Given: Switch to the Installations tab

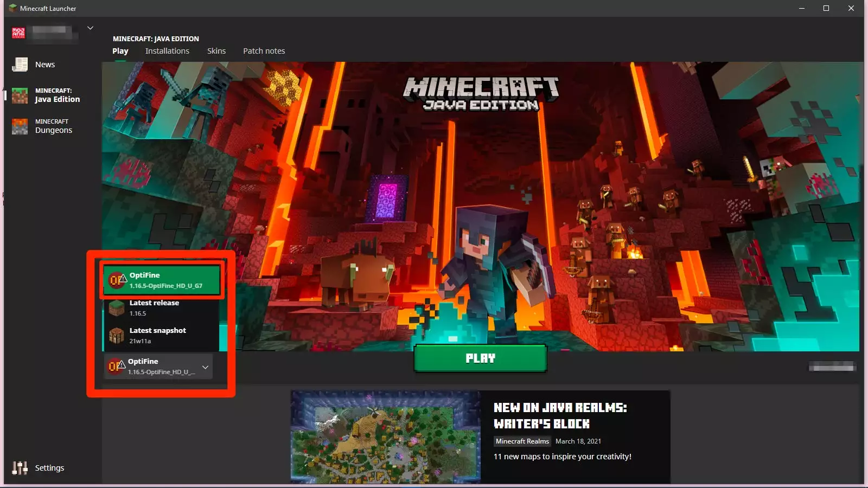Looking at the screenshot, I should point(167,51).
